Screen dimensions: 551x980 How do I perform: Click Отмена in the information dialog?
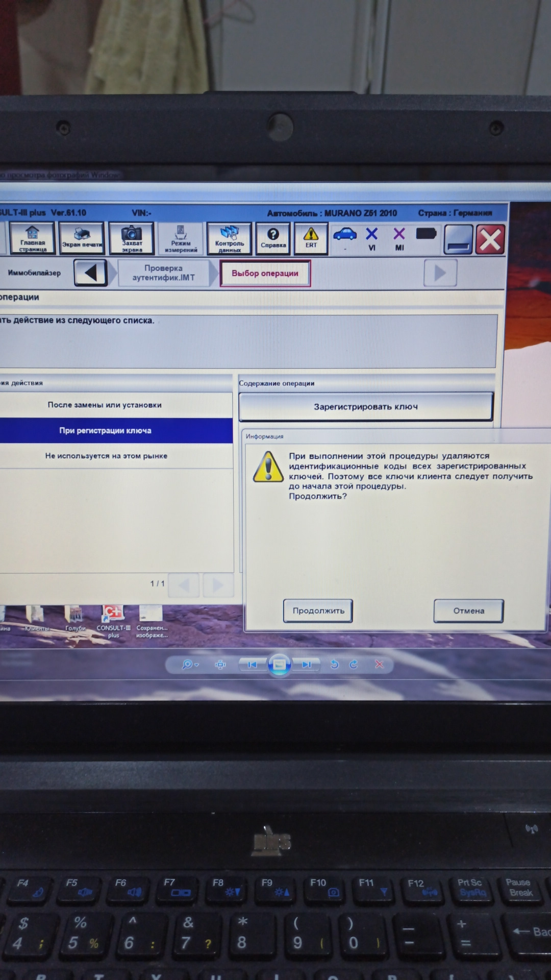(x=469, y=611)
